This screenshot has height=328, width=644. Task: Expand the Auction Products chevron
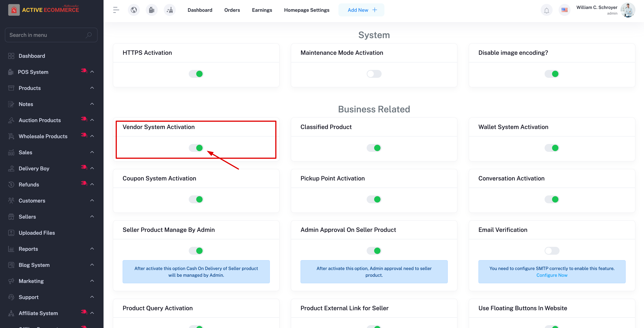92,120
